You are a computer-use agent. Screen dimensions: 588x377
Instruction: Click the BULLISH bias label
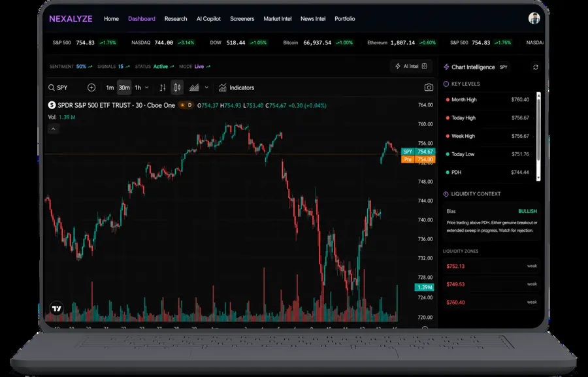(527, 211)
